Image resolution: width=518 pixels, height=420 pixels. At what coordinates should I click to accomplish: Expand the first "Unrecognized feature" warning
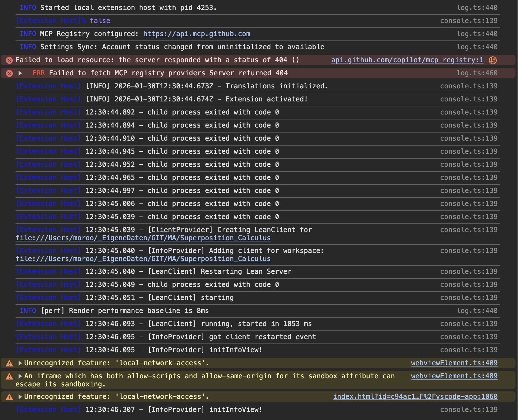(x=20, y=363)
